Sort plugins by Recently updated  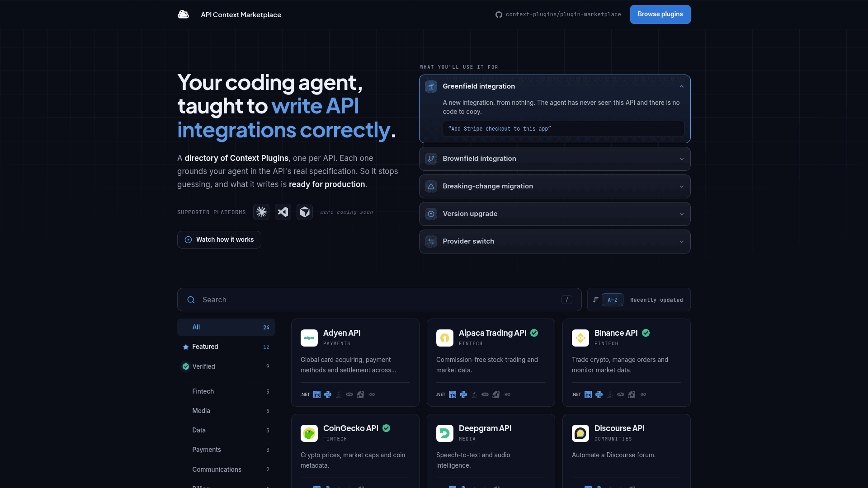click(x=656, y=300)
